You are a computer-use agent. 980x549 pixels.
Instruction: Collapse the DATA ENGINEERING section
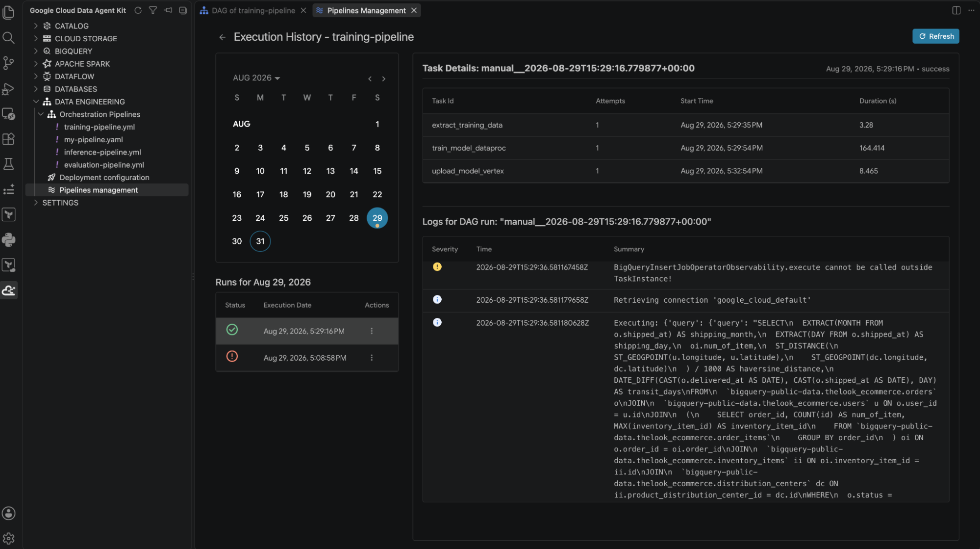point(36,102)
